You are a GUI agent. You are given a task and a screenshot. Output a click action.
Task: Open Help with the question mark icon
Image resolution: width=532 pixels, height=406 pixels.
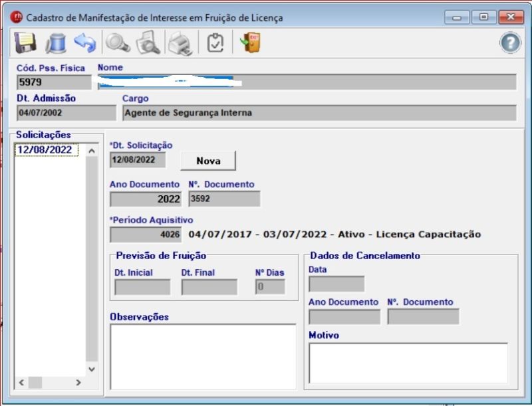(509, 43)
